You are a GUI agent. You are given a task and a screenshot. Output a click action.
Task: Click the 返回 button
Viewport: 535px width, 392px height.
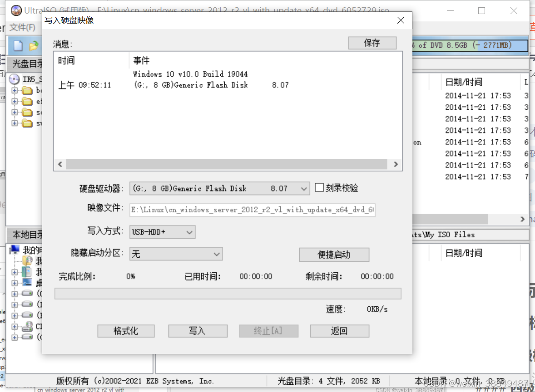tap(340, 331)
